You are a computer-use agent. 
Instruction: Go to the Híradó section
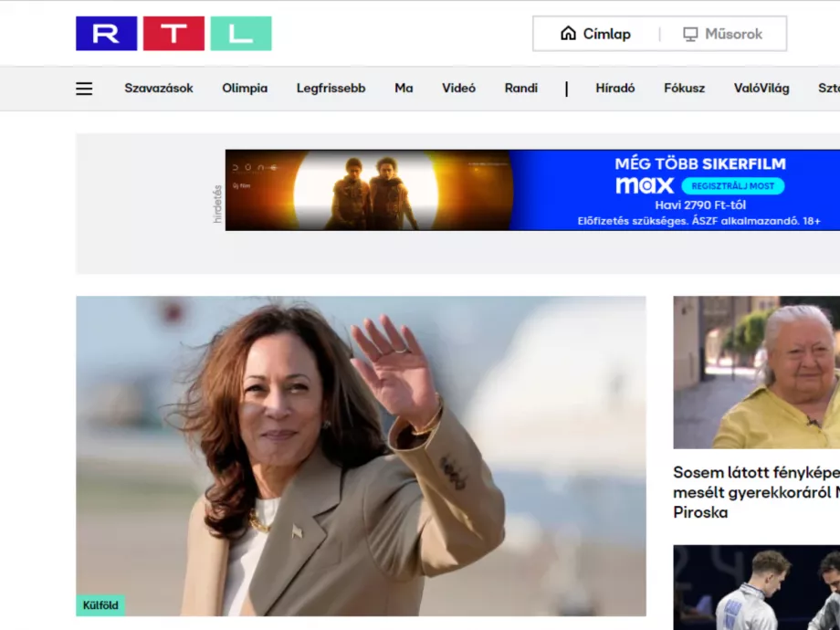pos(615,89)
